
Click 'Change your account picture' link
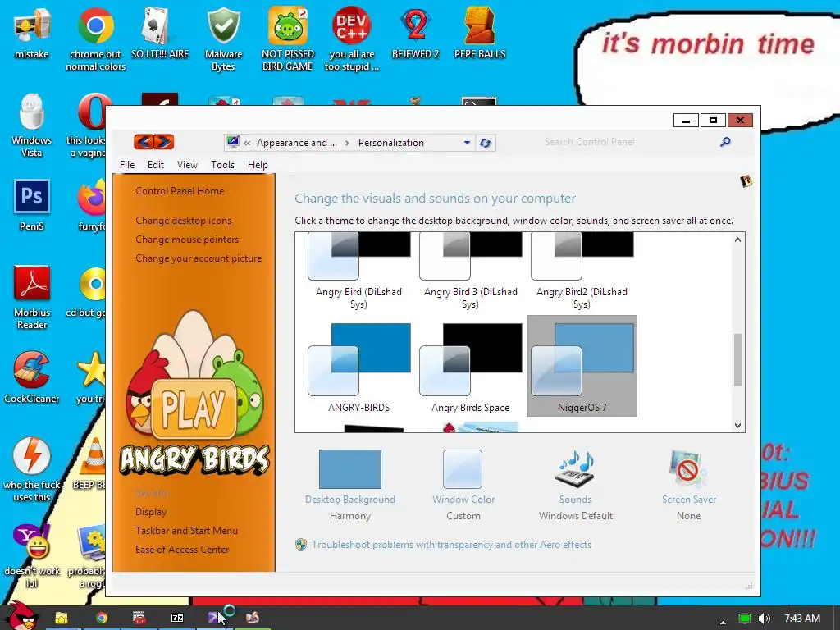click(199, 258)
